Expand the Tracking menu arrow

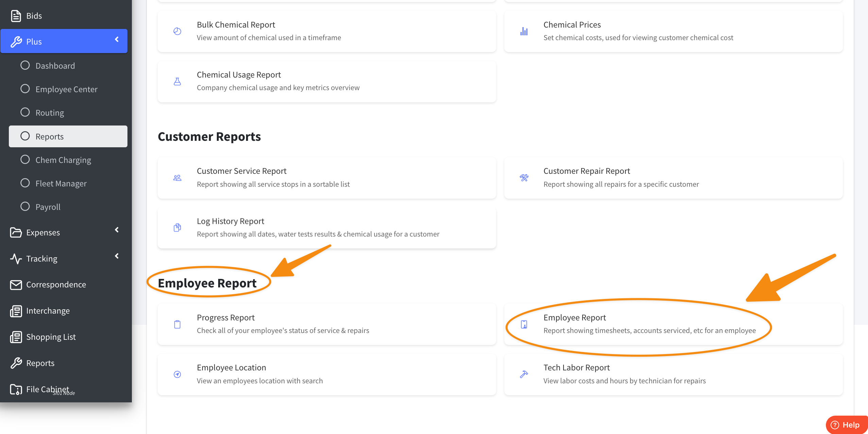click(117, 256)
